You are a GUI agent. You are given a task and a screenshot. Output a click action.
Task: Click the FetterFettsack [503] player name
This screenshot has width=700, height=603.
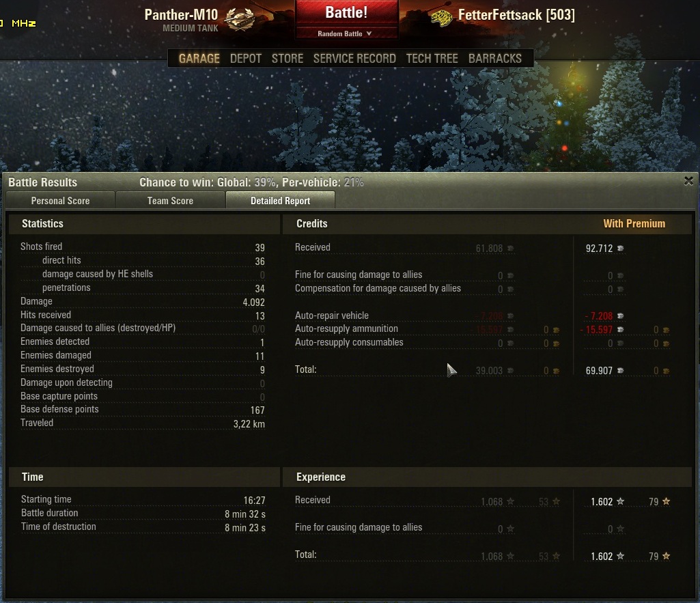[x=516, y=15]
